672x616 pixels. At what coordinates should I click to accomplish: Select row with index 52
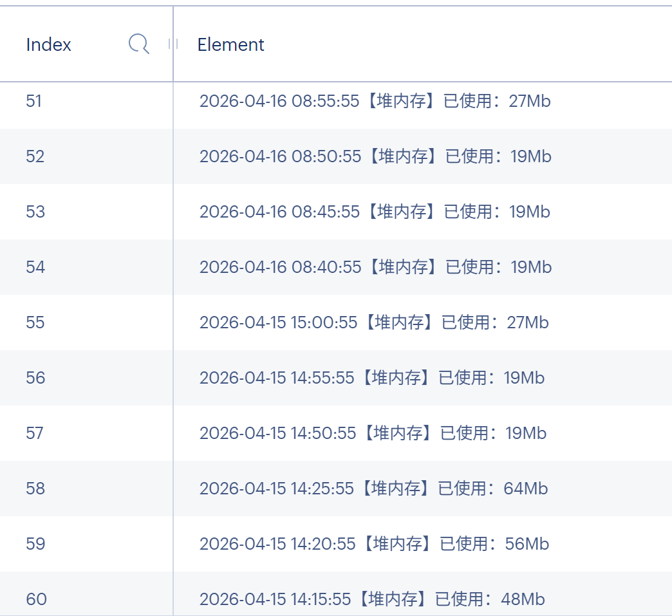35,156
